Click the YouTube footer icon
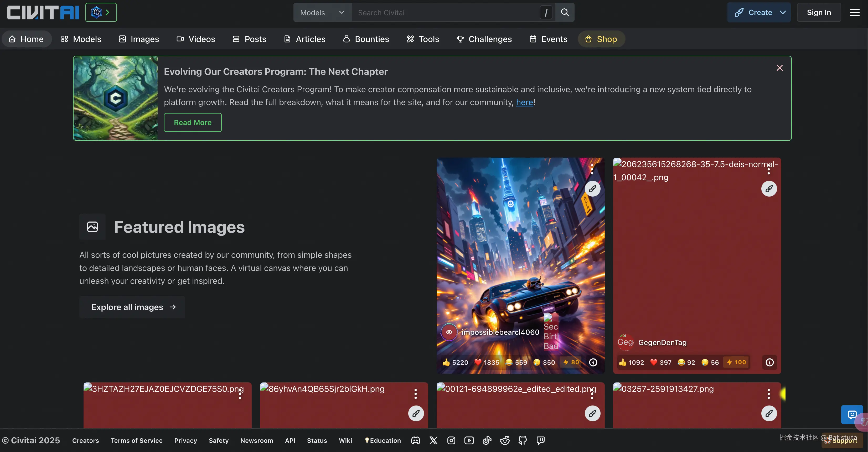Screen dimensions: 868x452 click(x=469, y=440)
